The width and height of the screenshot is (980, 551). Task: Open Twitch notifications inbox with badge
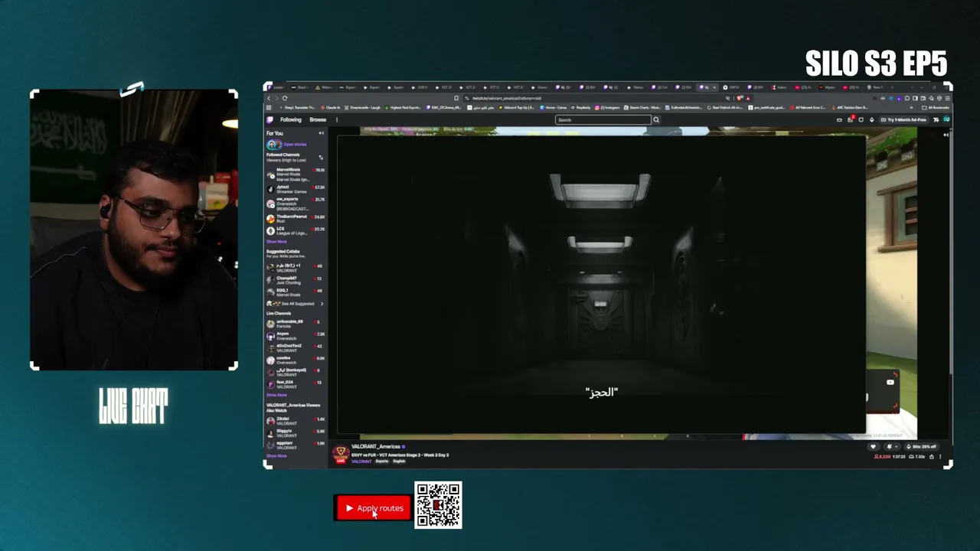[x=850, y=119]
